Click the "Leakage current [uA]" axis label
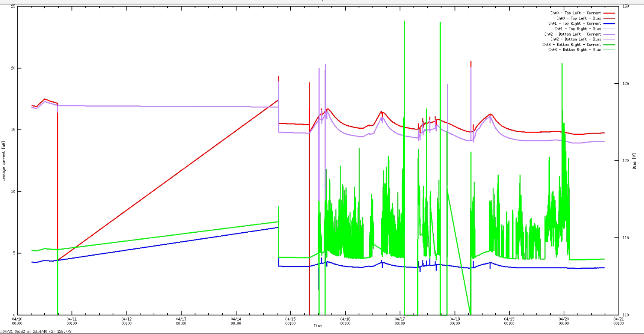644x334 pixels. click(4, 161)
